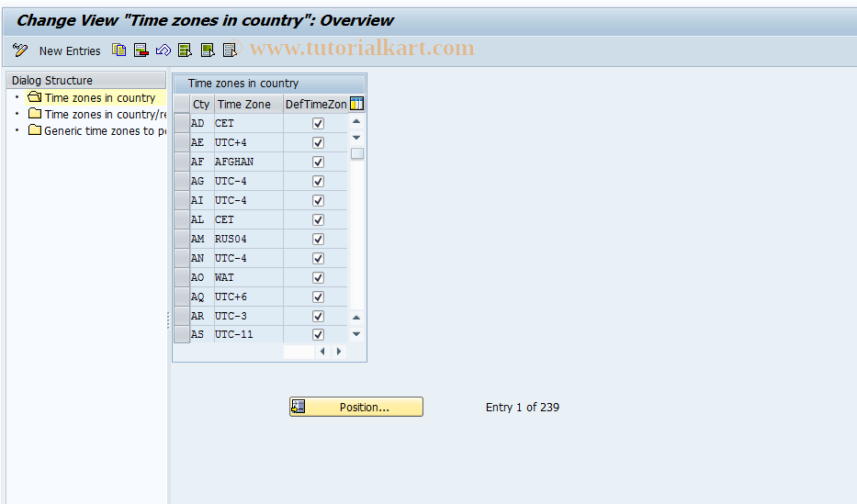This screenshot has width=857, height=504.
Task: Click the AN country code cell
Action: tap(201, 258)
